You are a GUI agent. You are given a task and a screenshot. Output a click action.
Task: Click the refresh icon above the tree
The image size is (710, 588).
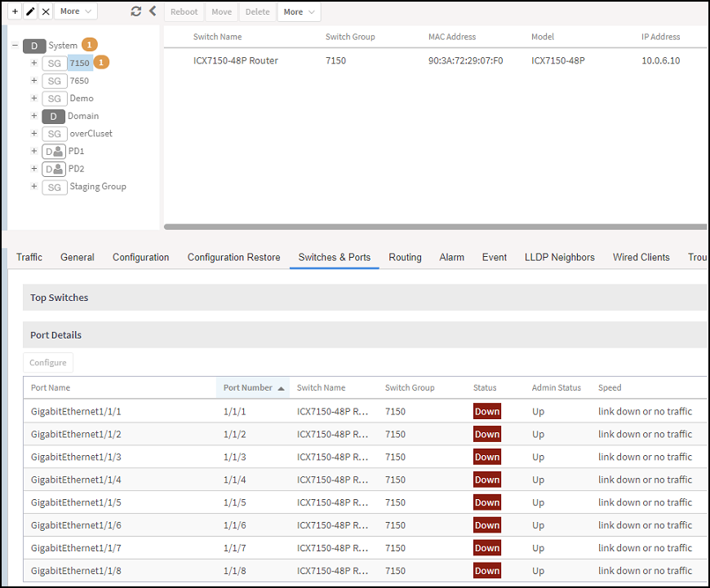pos(135,11)
